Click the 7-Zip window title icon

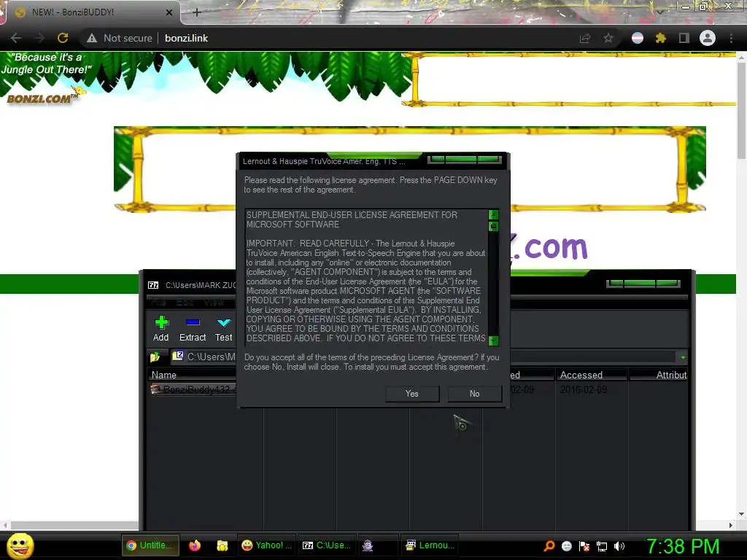[153, 285]
